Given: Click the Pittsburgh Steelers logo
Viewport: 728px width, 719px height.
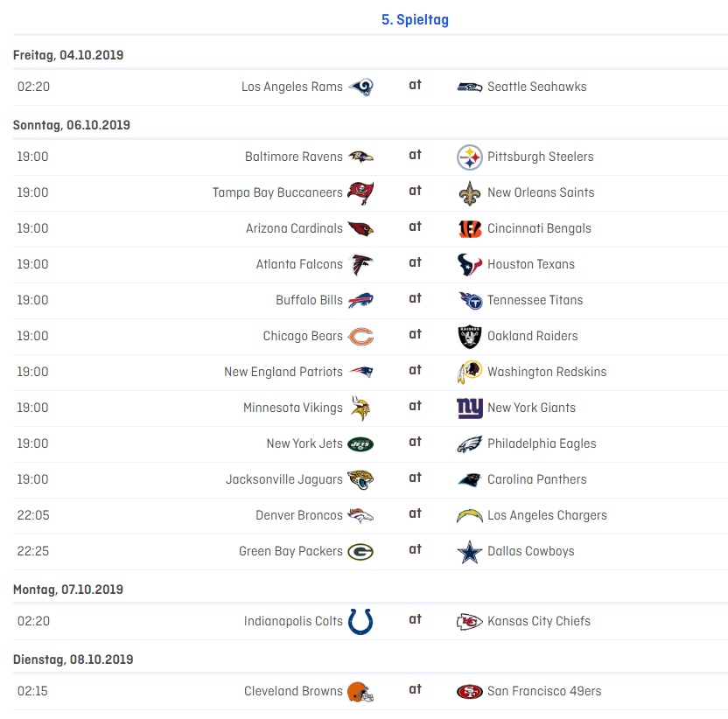Looking at the screenshot, I should click(x=470, y=157).
